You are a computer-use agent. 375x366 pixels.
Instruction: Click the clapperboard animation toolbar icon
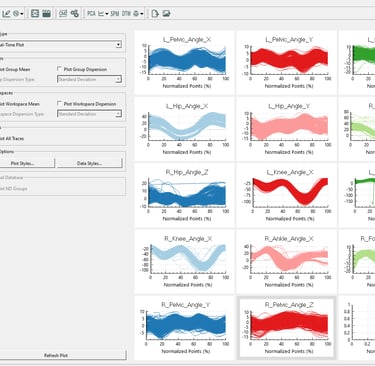[47, 14]
